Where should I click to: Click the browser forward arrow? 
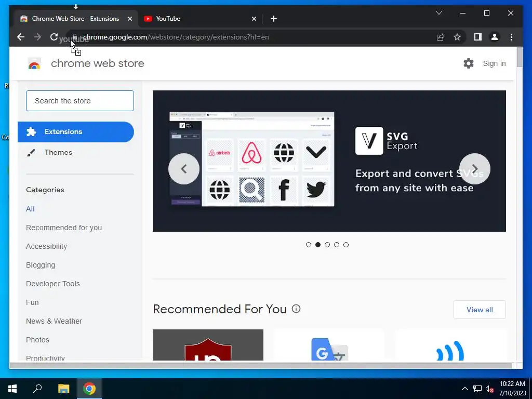point(37,37)
